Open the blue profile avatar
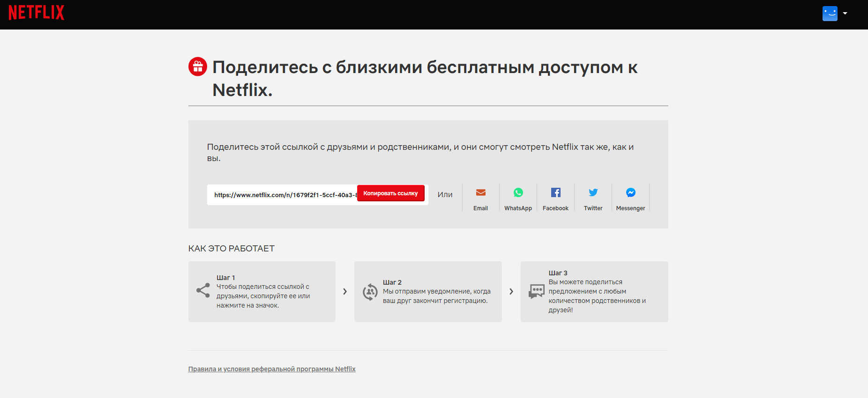Image resolution: width=868 pixels, height=398 pixels. pos(830,14)
